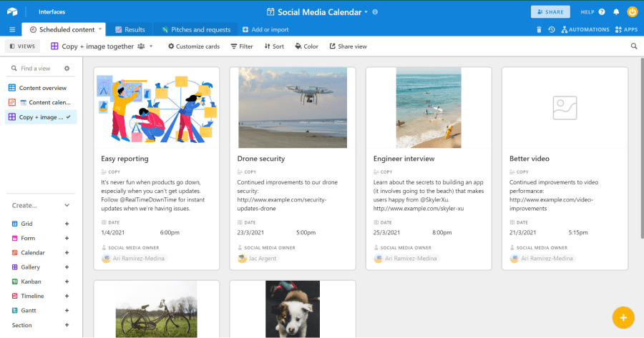Screen dimensions: 644x338
Task: Click Add or import
Action: [x=265, y=29]
